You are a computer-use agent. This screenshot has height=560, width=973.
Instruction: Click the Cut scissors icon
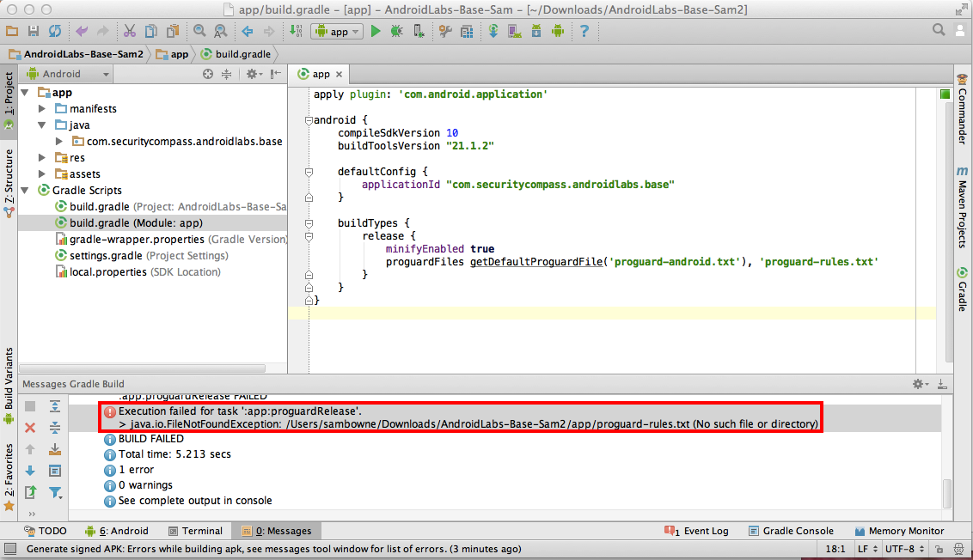click(x=129, y=31)
